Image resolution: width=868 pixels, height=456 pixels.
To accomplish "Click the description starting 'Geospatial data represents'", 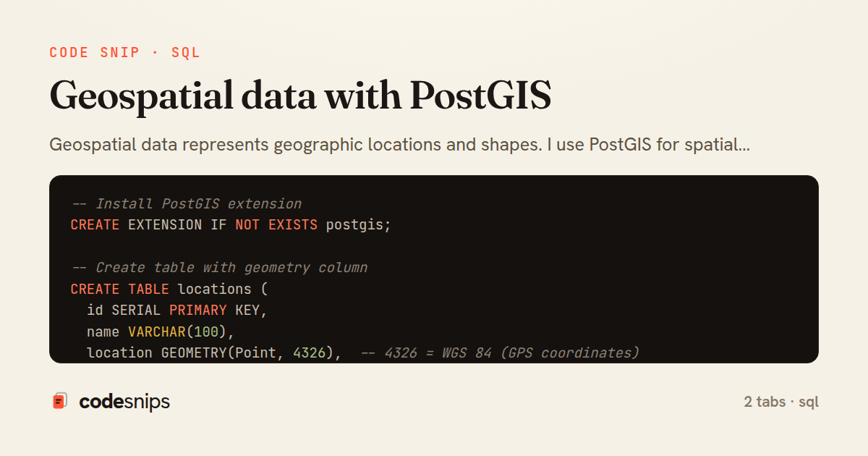I will [399, 145].
